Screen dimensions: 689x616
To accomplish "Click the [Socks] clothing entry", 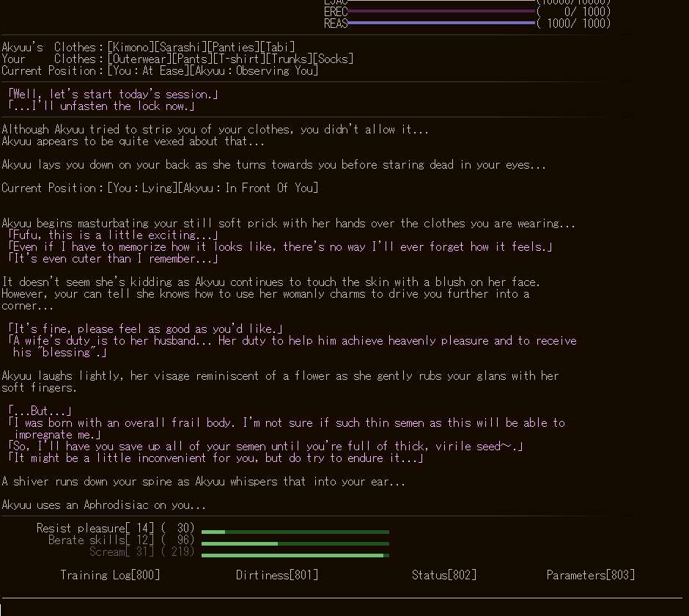I will pyautogui.click(x=333, y=59).
